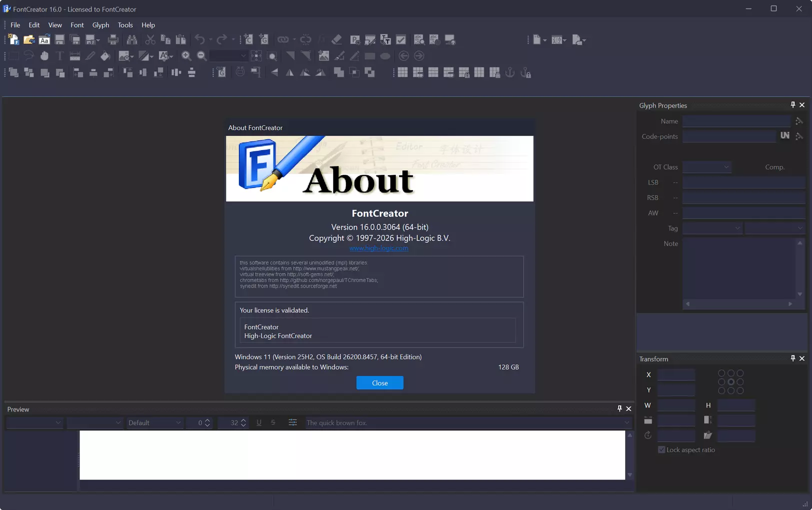The height and width of the screenshot is (510, 812).
Task: Open the Glyph menu
Action: 100,25
